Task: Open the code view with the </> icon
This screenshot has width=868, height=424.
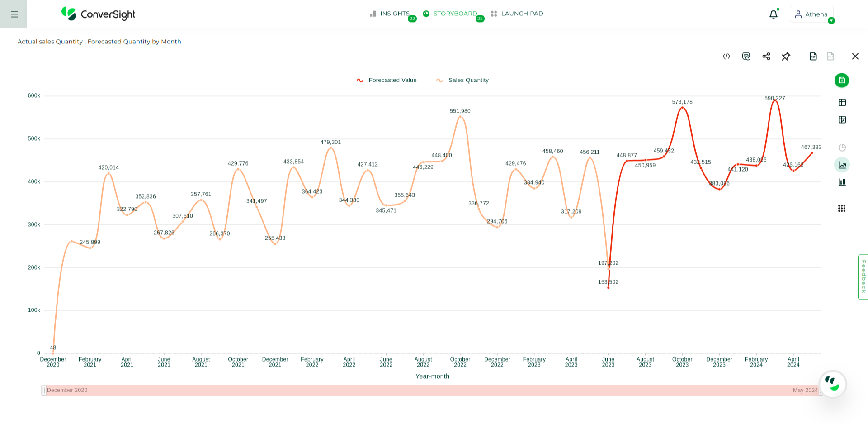Action: point(726,56)
